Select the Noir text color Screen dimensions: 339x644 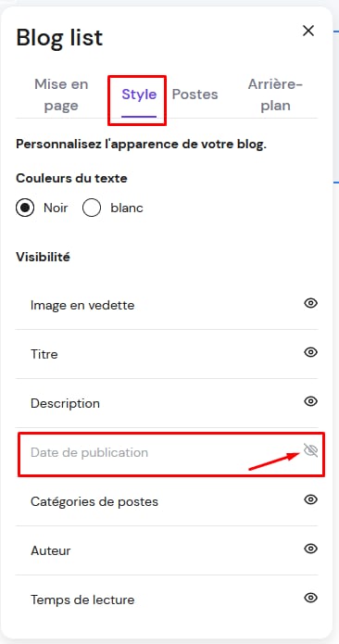25,208
